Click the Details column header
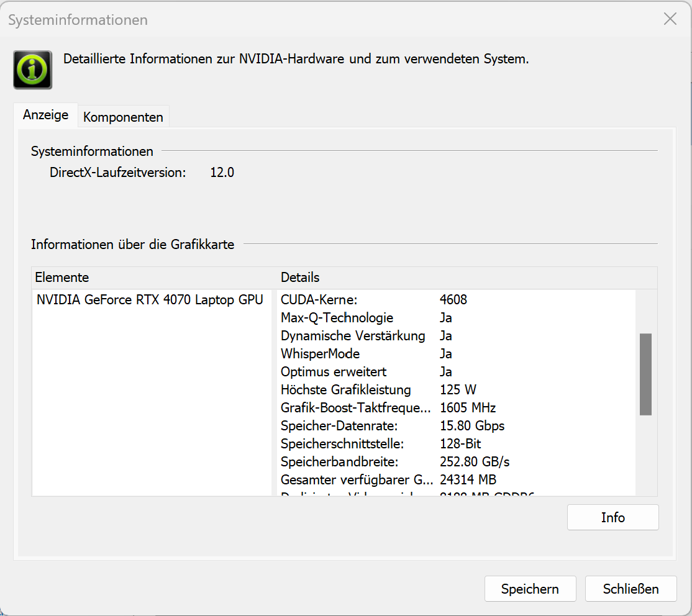Image resolution: width=692 pixels, height=616 pixels. click(x=300, y=278)
